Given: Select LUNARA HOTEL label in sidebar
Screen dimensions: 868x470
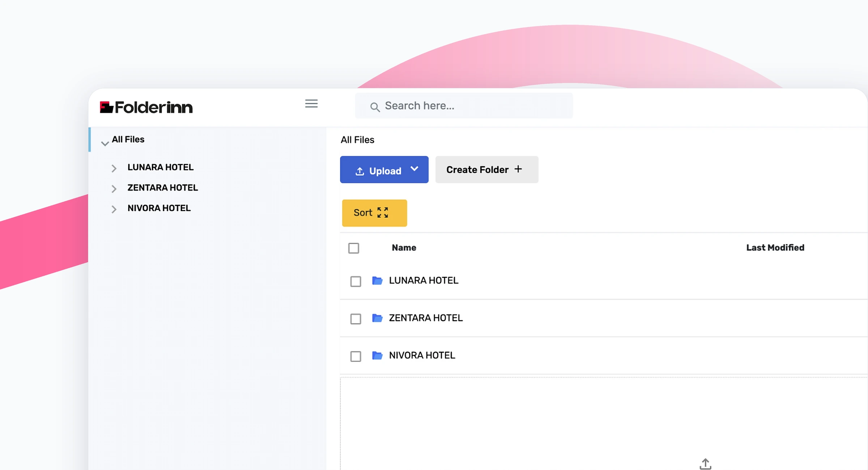Looking at the screenshot, I should [x=161, y=167].
